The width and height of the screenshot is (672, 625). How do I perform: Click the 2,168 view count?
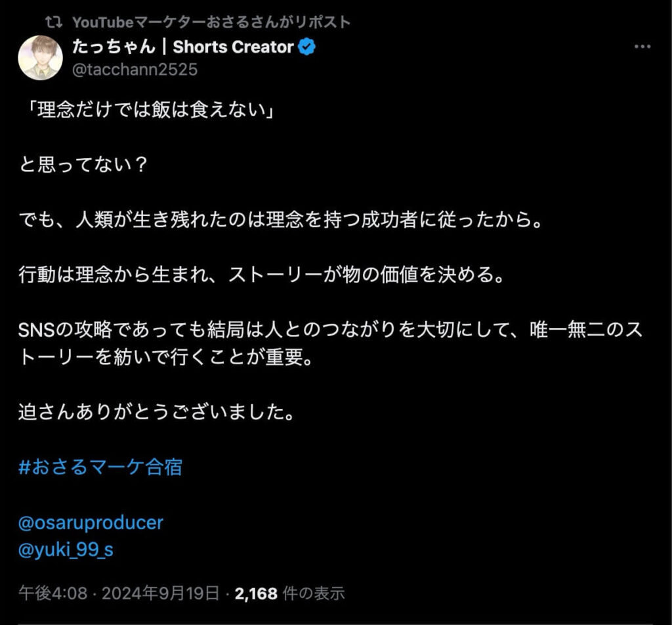pos(256,593)
